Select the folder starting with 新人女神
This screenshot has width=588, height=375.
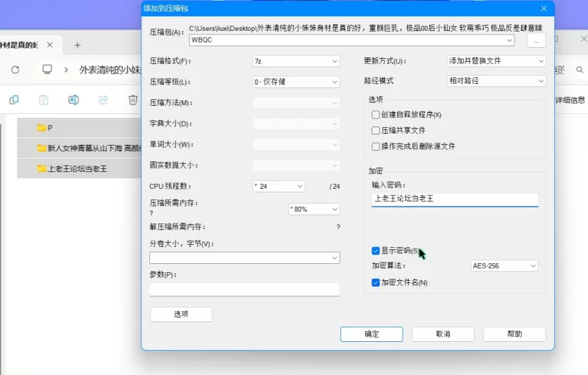click(x=79, y=148)
